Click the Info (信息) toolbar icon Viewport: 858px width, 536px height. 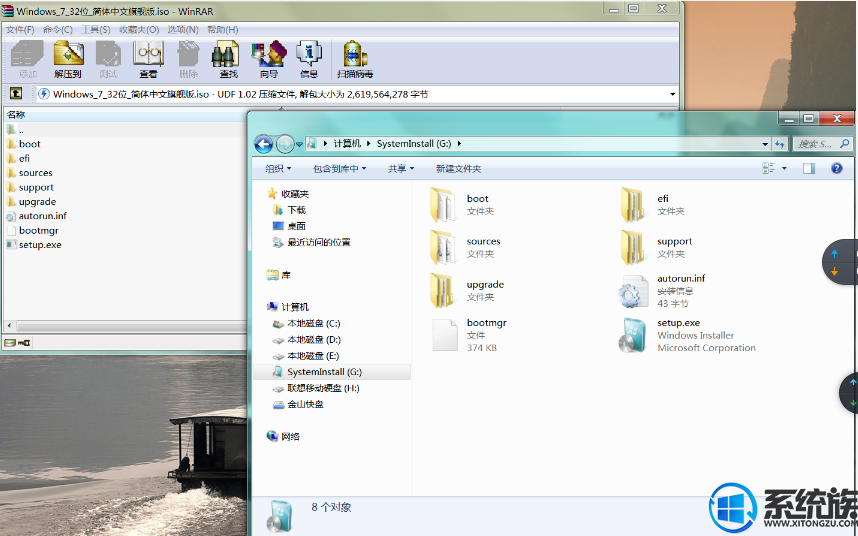(309, 60)
